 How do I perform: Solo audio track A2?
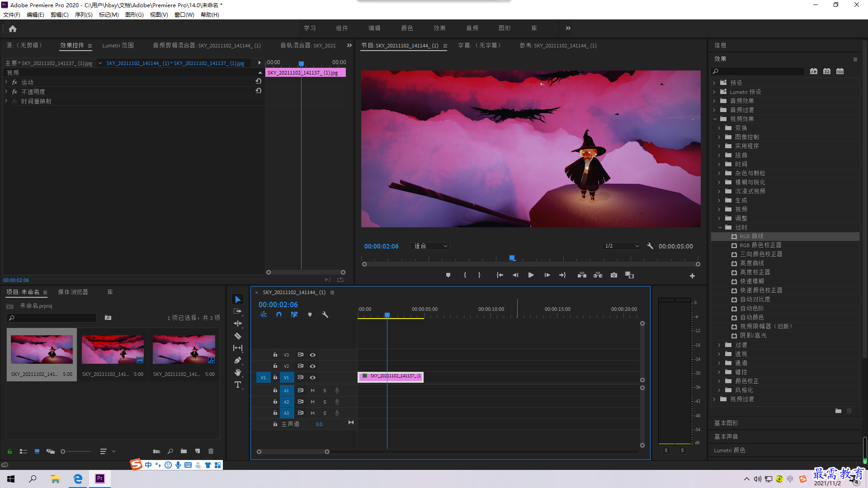(x=325, y=402)
